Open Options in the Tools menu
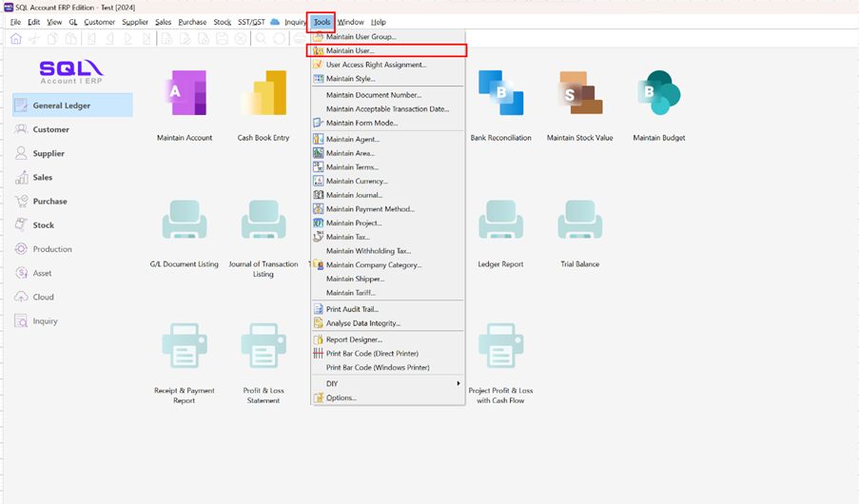Image resolution: width=859 pixels, height=504 pixels. pyautogui.click(x=341, y=397)
